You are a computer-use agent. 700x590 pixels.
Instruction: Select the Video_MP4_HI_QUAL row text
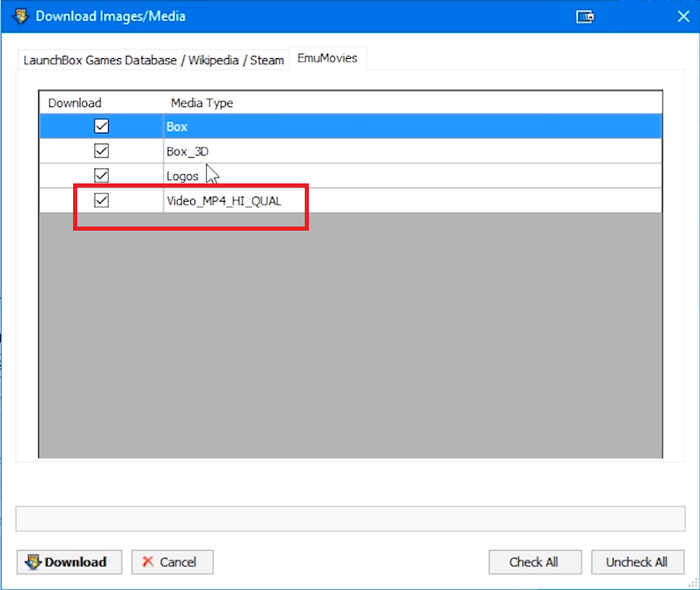(x=224, y=201)
